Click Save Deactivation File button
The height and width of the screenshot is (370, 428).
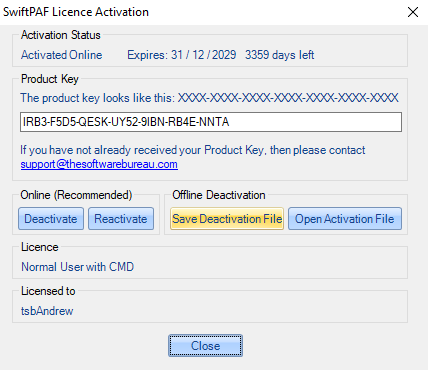tap(227, 219)
